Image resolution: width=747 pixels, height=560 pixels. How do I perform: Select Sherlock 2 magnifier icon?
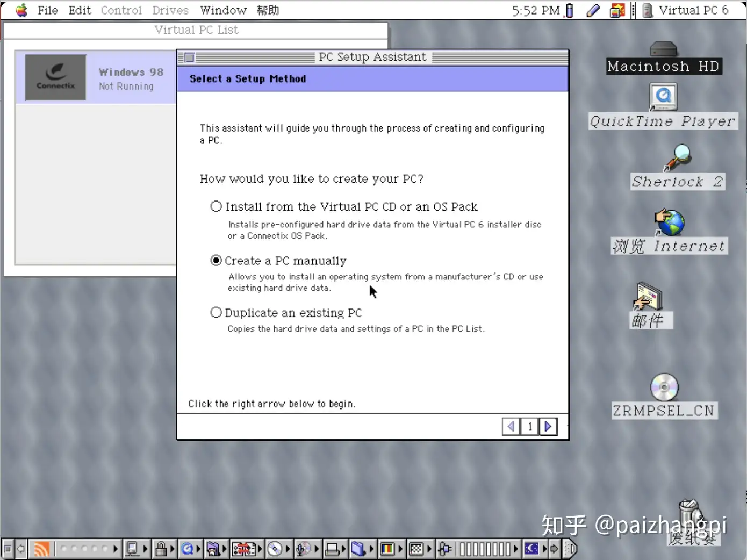coord(677,157)
